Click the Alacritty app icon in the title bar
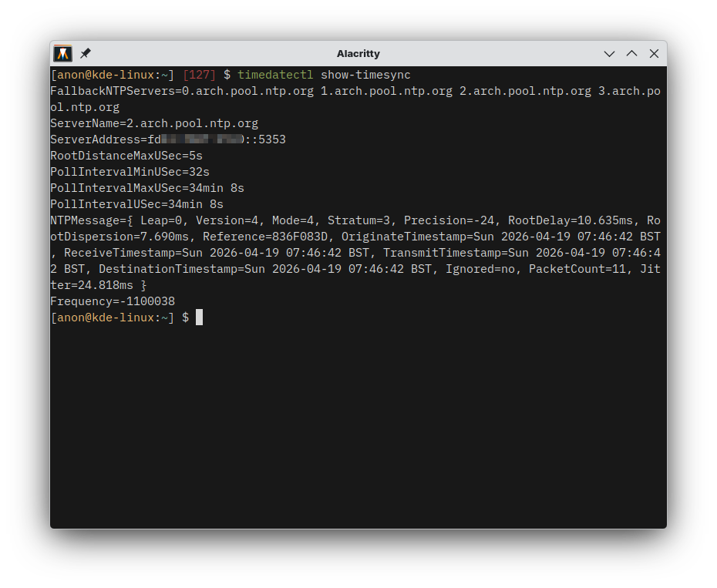Viewport: 717px width, 588px height. (x=62, y=53)
